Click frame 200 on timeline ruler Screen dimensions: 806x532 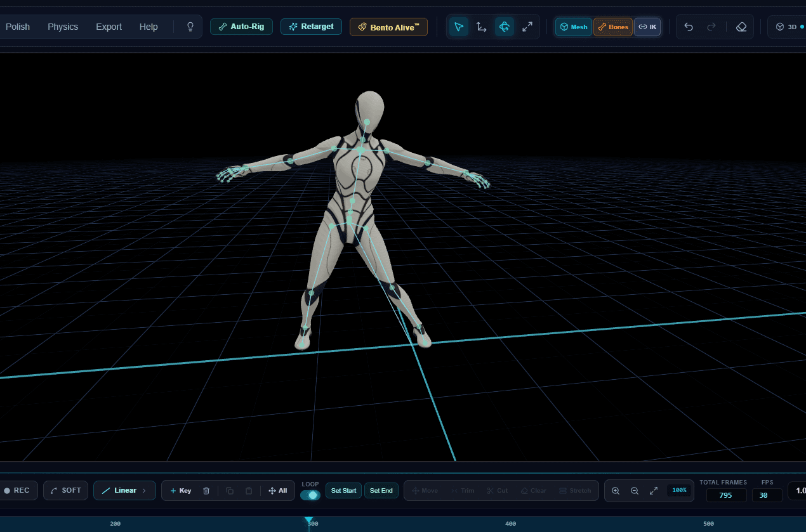coord(115,524)
